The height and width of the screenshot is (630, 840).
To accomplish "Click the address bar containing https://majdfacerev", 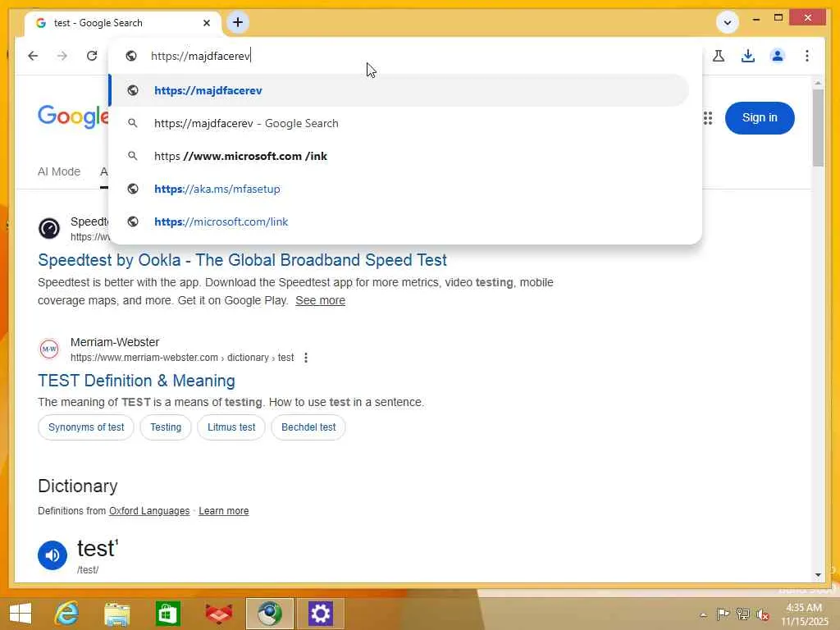I will coord(404,56).
